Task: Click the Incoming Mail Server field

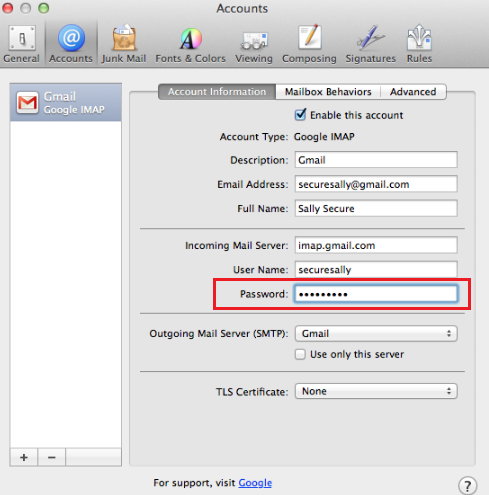Action: point(376,246)
